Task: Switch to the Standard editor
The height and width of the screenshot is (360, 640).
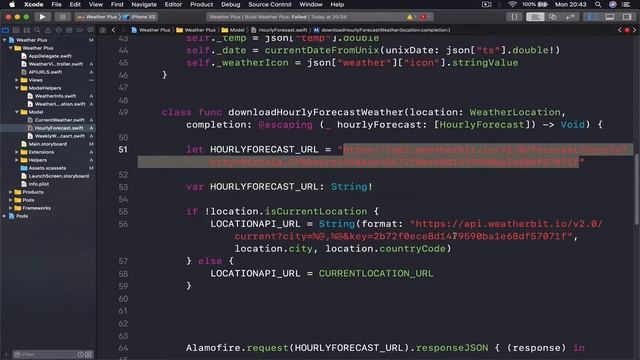Action: click(x=535, y=17)
